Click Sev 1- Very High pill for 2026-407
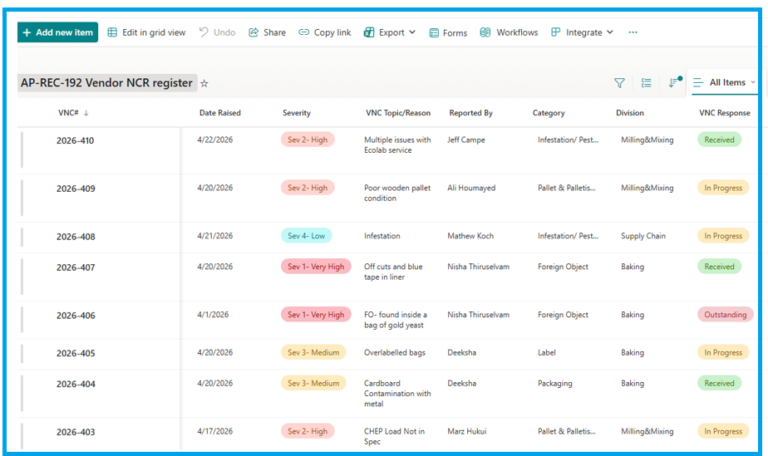Screen dimensions: 768x456 pos(316,266)
